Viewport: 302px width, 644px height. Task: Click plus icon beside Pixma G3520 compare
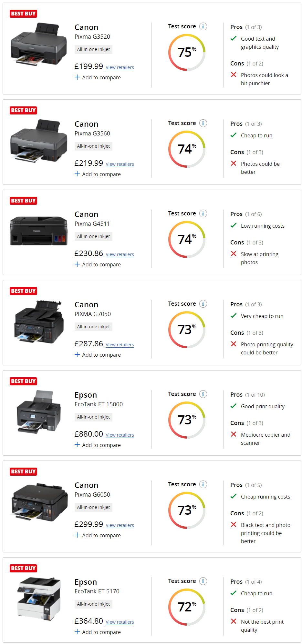click(77, 77)
